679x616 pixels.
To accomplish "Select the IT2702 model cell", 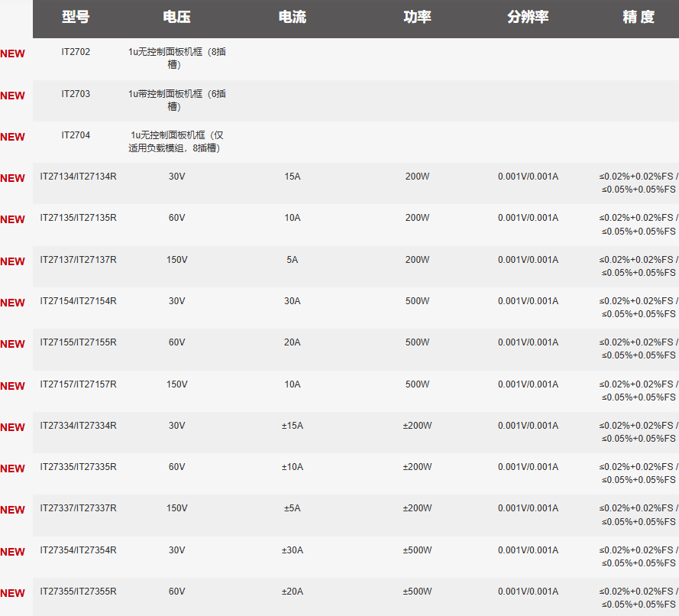I will 76,52.
